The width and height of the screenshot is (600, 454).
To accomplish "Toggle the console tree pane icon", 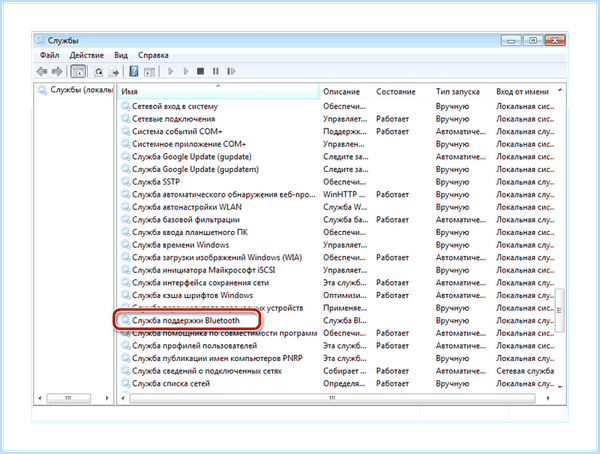I will (x=78, y=71).
